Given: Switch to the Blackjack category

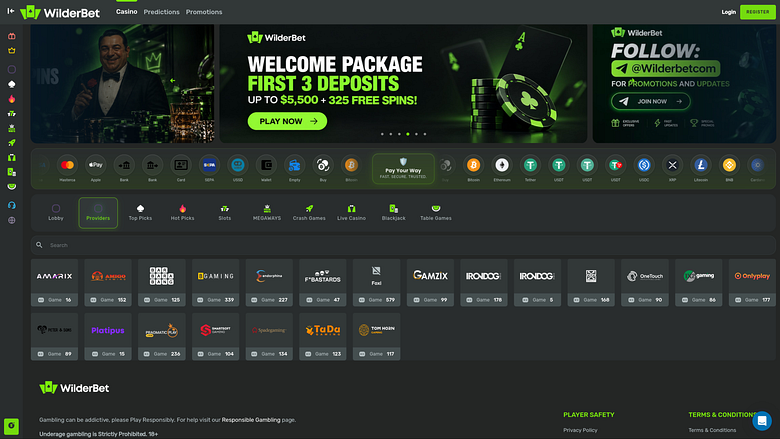Looking at the screenshot, I should 393,213.
